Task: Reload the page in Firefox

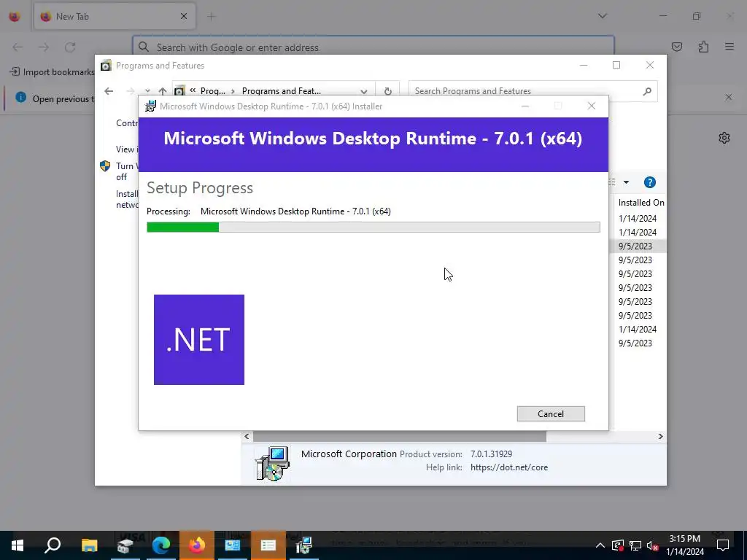Action: coord(70,47)
